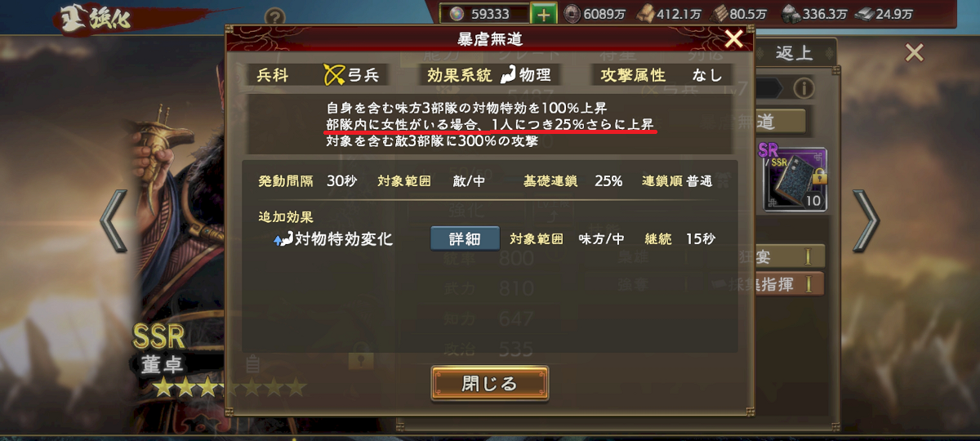The width and height of the screenshot is (980, 441).
Task: Close the 暴虐無道 skill dialog
Action: pyautogui.click(x=733, y=38)
